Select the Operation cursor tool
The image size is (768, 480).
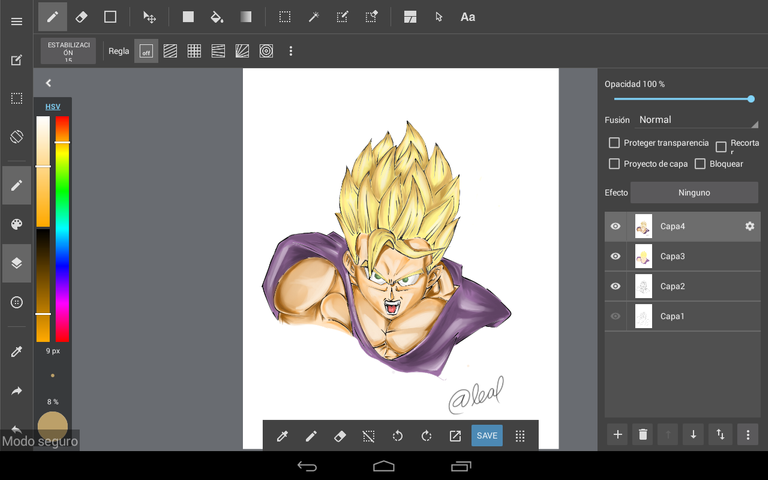[x=439, y=17]
